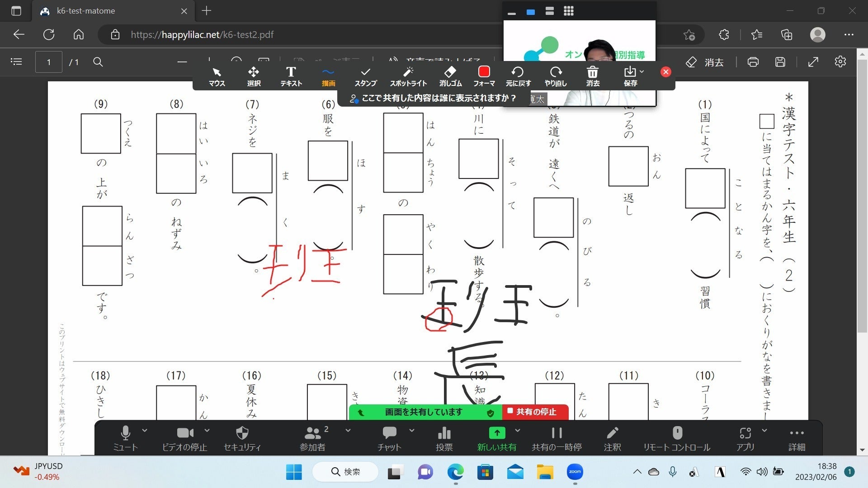The height and width of the screenshot is (488, 868).
Task: Click the vertical scrollbar down arrow
Action: [862, 450]
